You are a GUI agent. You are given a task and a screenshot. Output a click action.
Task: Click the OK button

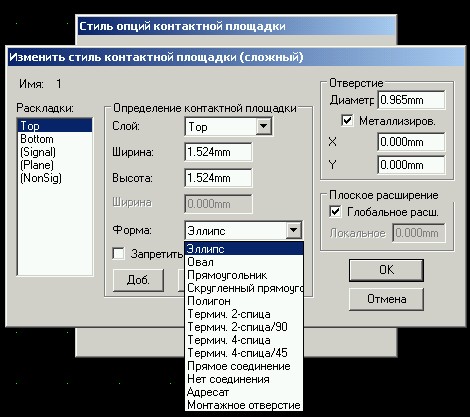pyautogui.click(x=386, y=270)
